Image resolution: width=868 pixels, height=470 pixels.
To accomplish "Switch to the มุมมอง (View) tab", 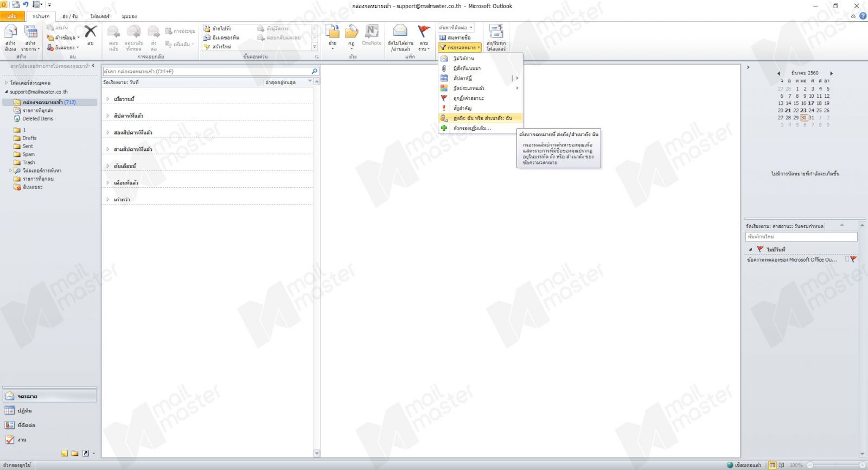I will point(129,16).
